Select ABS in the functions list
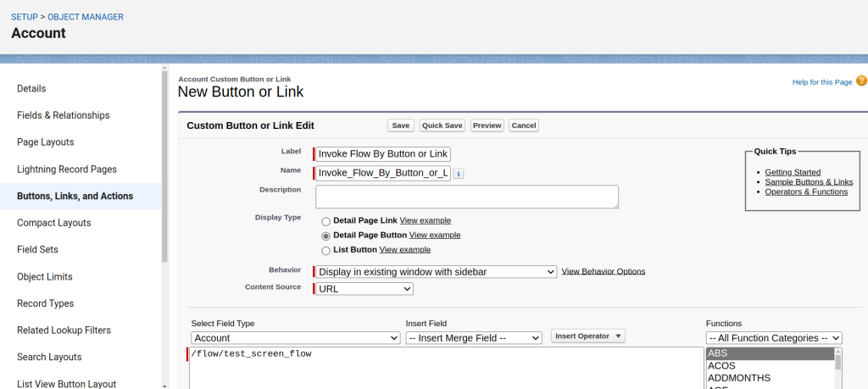This screenshot has width=868, height=389. 770,353
